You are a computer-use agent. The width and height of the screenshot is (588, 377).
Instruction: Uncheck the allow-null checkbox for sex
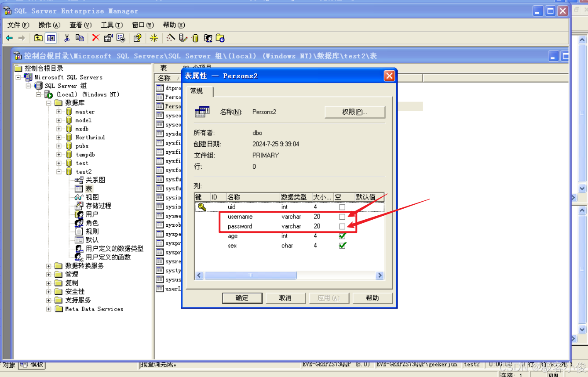point(342,246)
